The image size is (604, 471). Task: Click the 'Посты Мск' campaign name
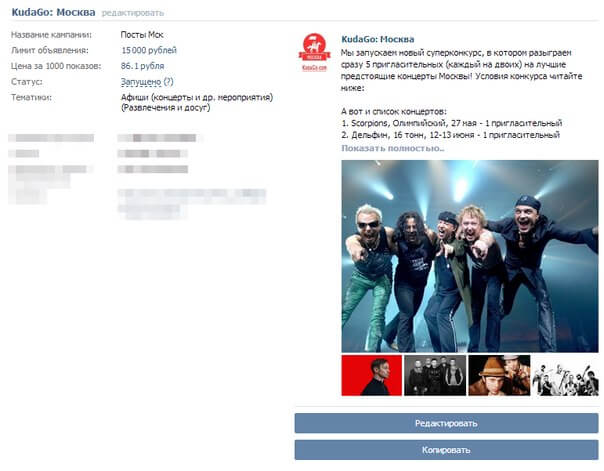point(142,35)
